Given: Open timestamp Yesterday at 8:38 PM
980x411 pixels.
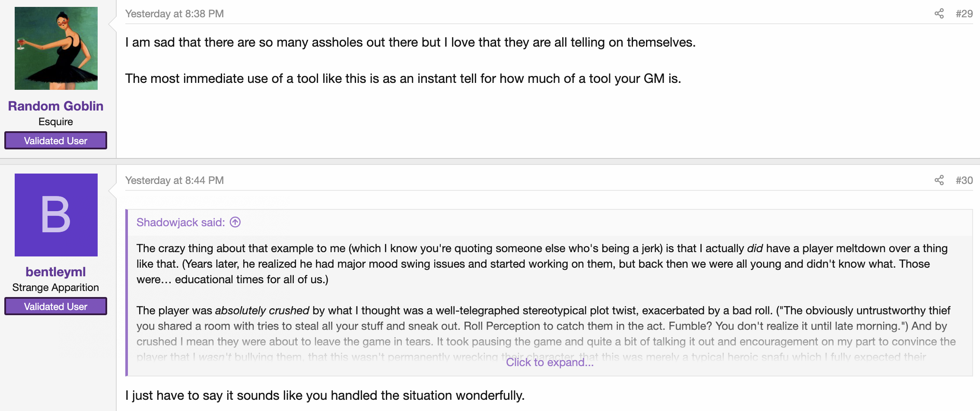Looking at the screenshot, I should (x=175, y=13).
